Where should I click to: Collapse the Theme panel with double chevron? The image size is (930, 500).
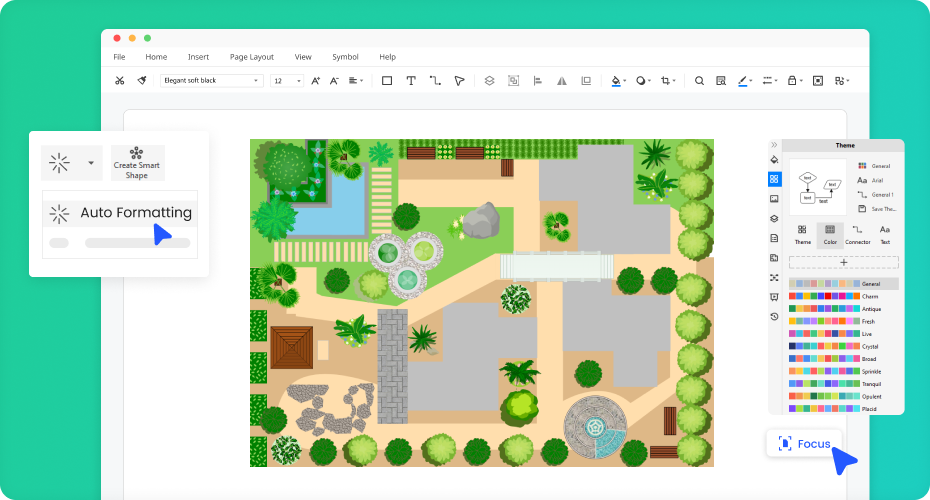[x=774, y=145]
